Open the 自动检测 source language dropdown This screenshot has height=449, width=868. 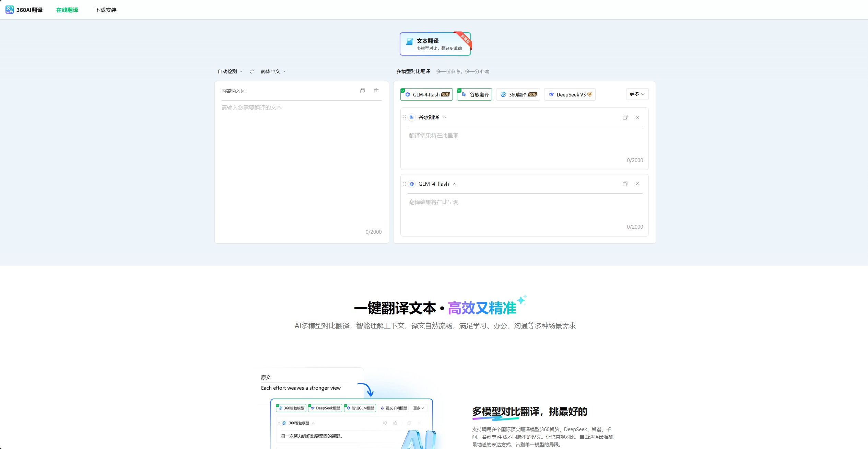point(230,71)
